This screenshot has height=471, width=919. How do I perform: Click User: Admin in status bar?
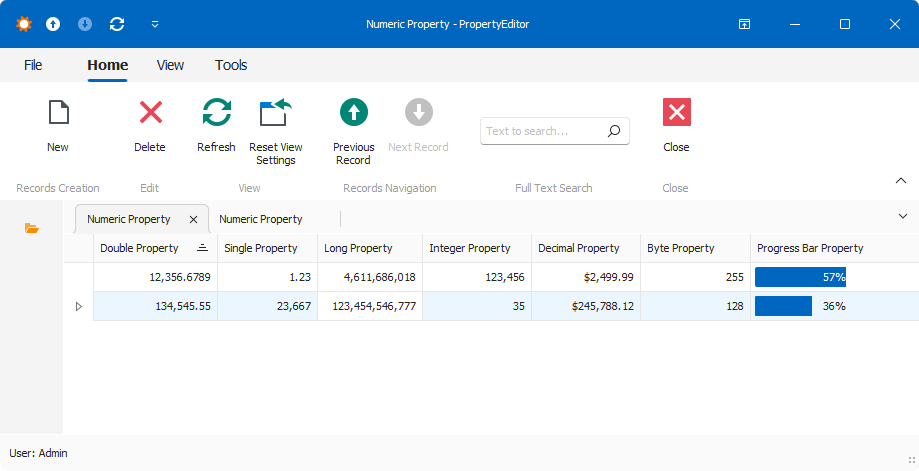coord(38,453)
